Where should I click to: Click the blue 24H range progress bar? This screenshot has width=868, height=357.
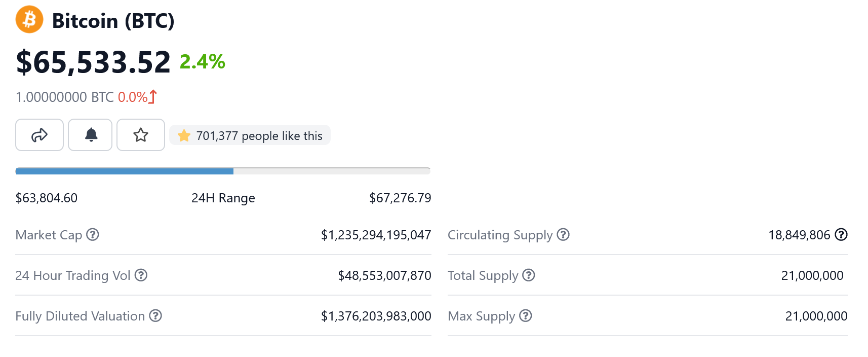[x=125, y=171]
